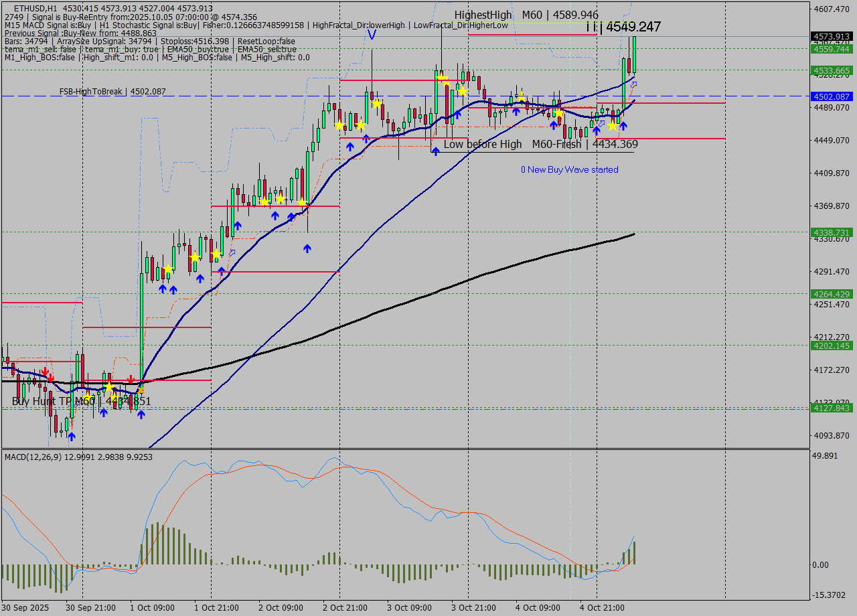Viewport: 857px width, 616px height.
Task: Select the Low before High M60-Fresh label
Action: coord(540,144)
